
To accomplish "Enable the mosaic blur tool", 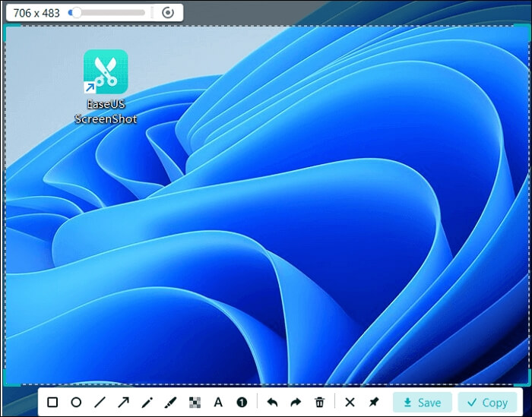I will point(195,403).
